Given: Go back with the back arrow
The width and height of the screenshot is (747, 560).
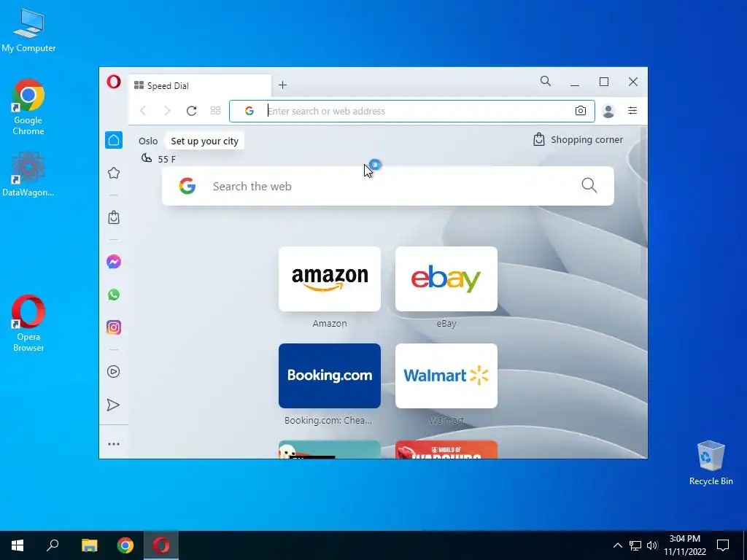Looking at the screenshot, I should [x=143, y=111].
